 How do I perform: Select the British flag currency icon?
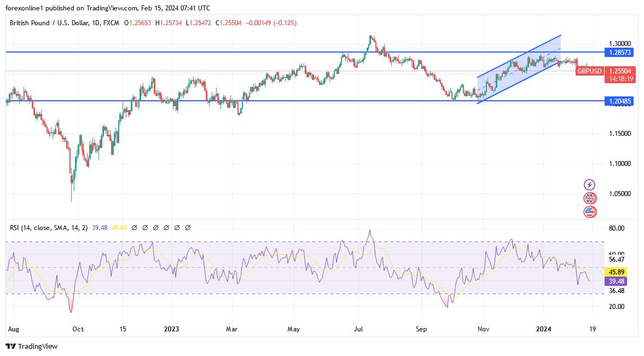coord(590,198)
